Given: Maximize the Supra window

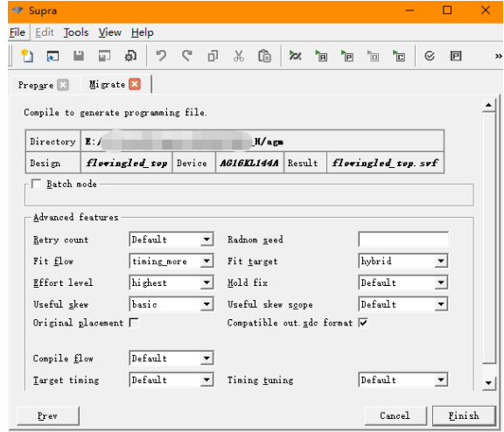Looking at the screenshot, I should 447,10.
